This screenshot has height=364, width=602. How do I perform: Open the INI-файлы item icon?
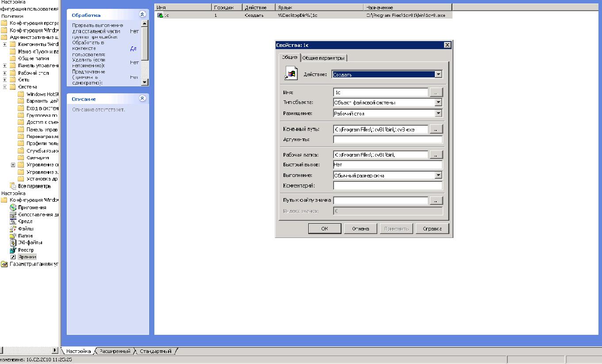(x=13, y=243)
